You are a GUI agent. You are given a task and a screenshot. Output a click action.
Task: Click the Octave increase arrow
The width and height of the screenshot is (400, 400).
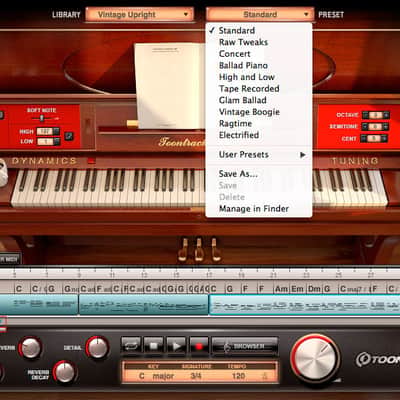pos(386,115)
